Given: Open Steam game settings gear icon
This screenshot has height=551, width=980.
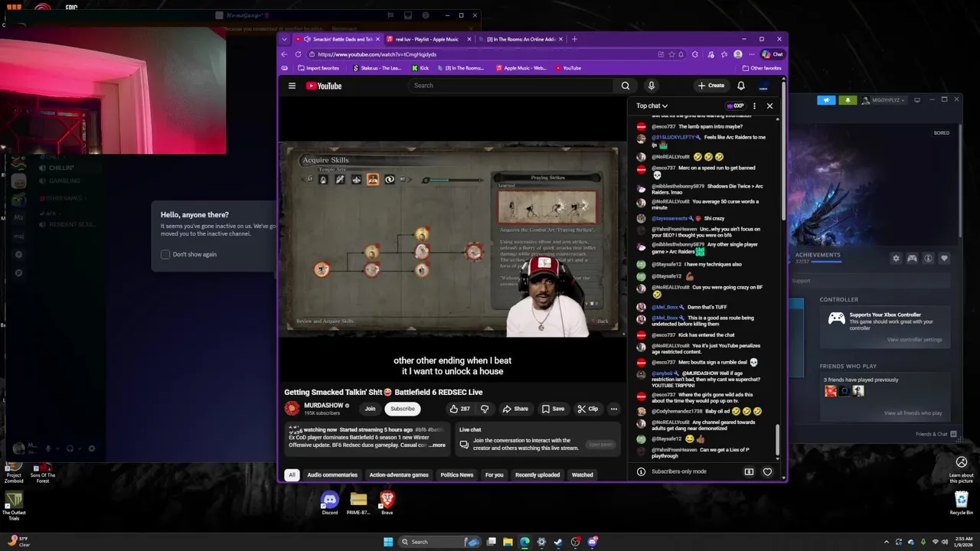Looking at the screenshot, I should click(x=896, y=259).
